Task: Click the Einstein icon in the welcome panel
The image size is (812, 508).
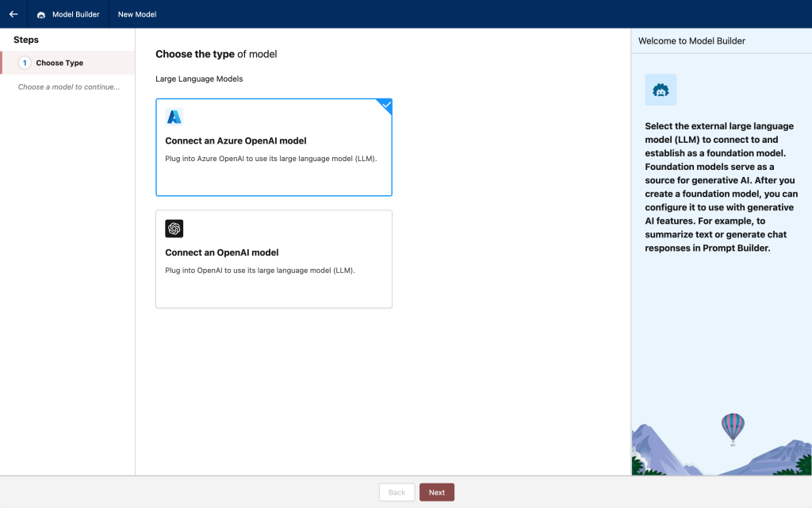Action: [x=660, y=90]
